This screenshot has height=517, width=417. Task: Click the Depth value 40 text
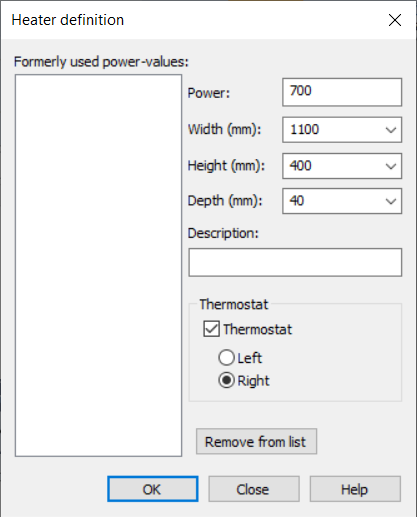tap(297, 201)
